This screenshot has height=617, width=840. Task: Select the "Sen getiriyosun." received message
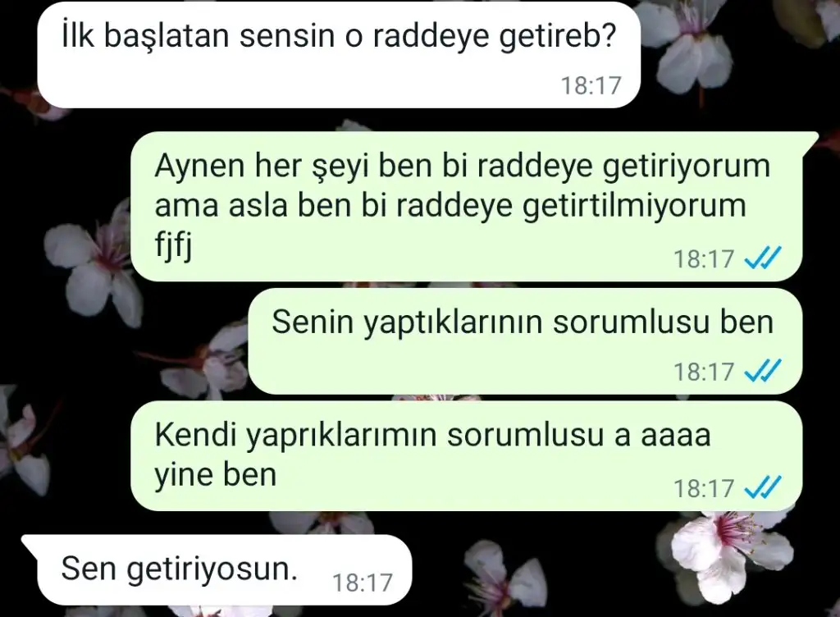(x=217, y=570)
